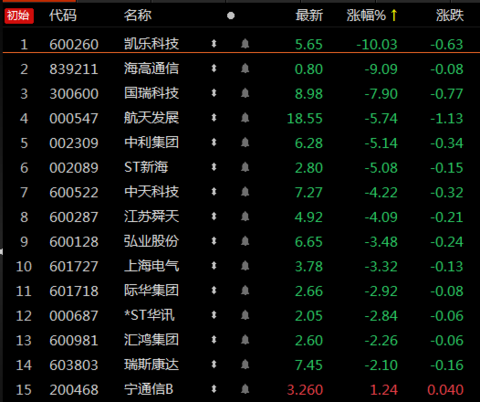Select stock name 海高通信
The height and width of the screenshot is (402, 480).
(x=152, y=69)
